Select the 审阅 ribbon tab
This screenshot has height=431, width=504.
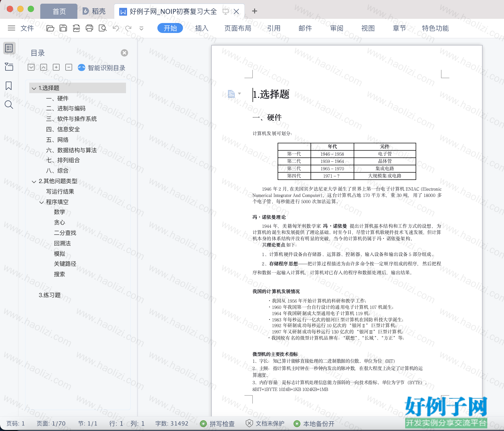[336, 28]
